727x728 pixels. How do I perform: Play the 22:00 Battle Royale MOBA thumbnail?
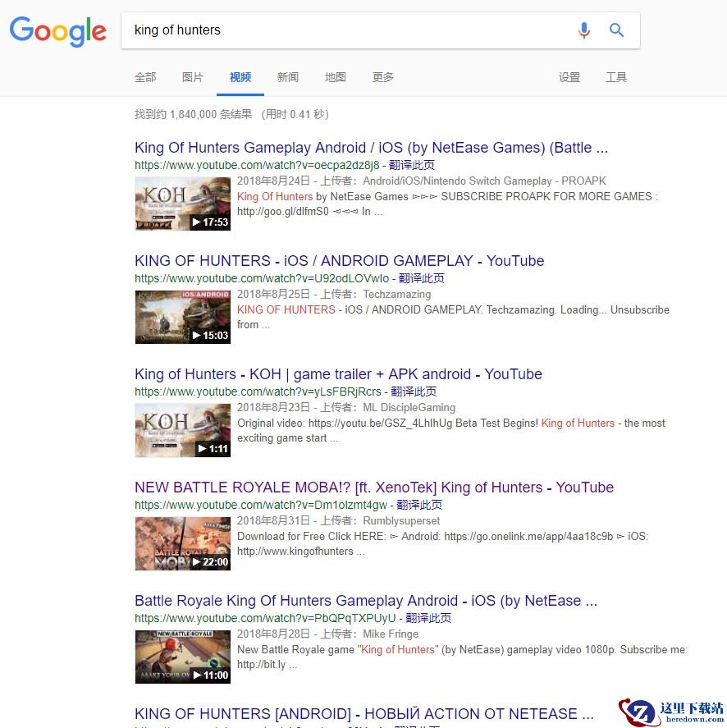coord(182,543)
